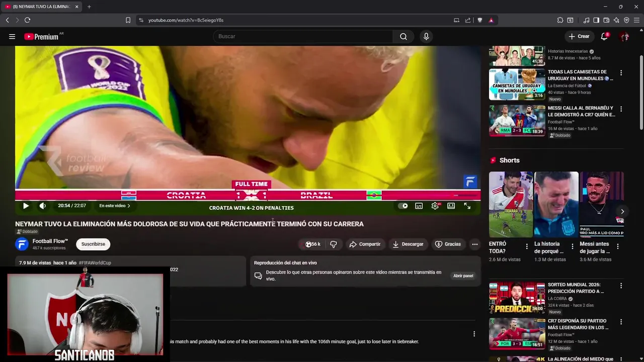Open the share page icon in address bar

(x=468, y=20)
